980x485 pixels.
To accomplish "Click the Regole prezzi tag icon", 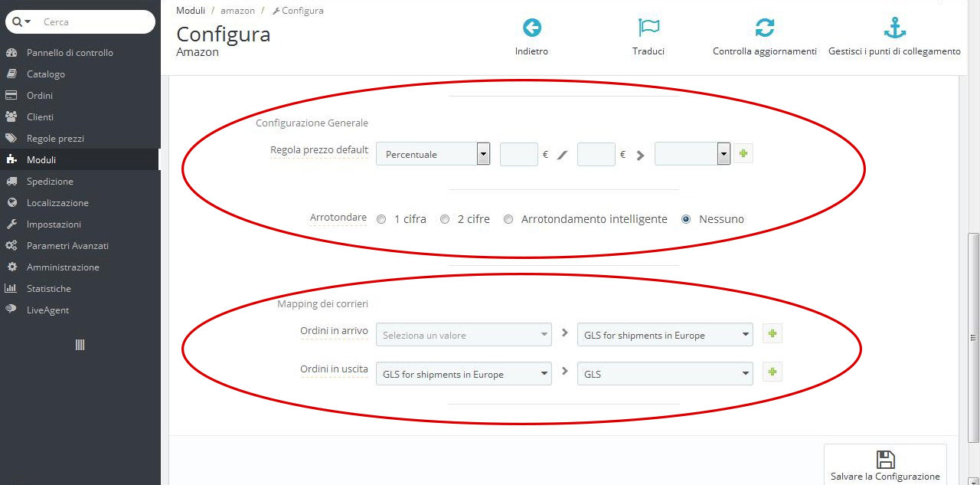I will (11, 139).
